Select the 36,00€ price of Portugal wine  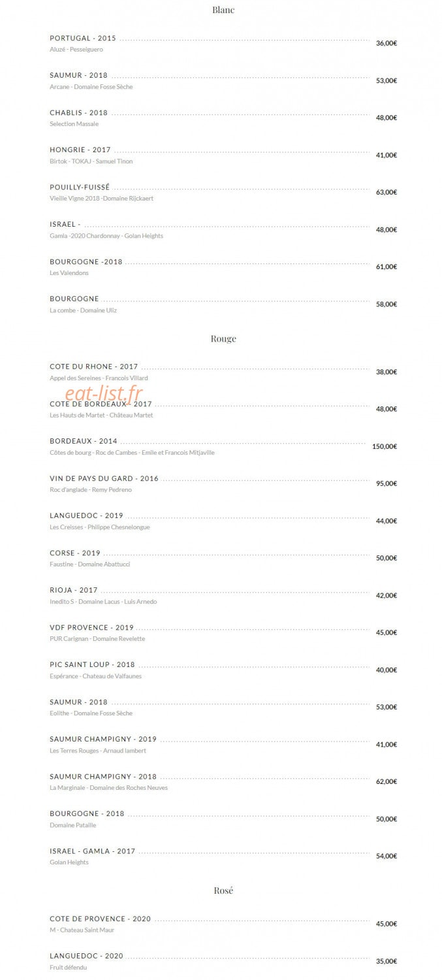[387, 43]
